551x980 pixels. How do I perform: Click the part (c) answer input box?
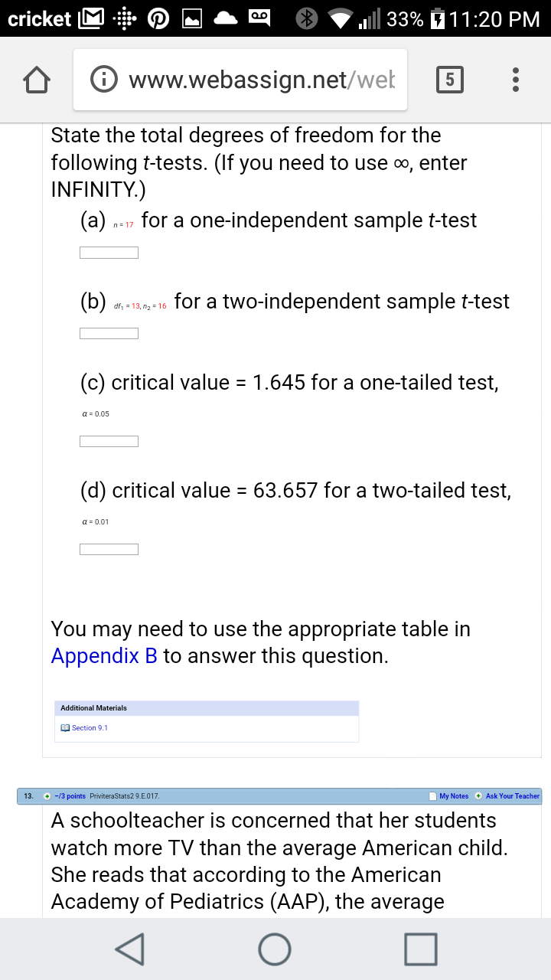click(x=109, y=441)
